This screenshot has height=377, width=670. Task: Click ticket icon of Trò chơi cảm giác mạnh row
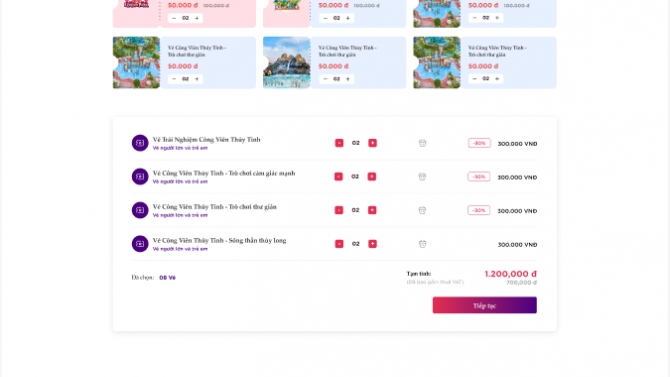140,177
